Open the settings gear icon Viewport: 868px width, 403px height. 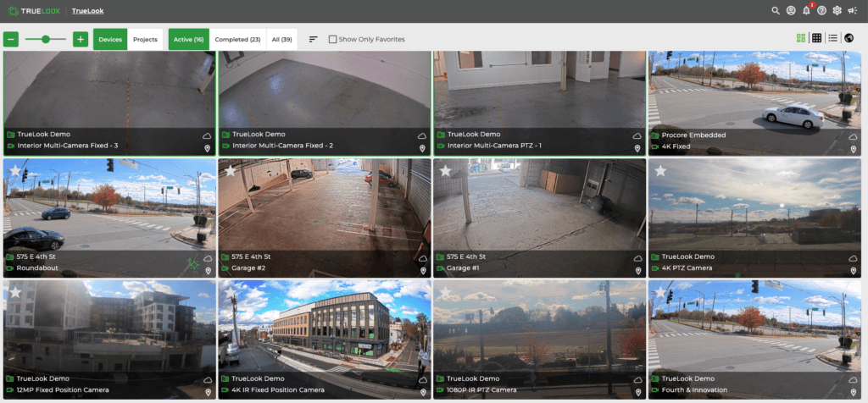(837, 10)
